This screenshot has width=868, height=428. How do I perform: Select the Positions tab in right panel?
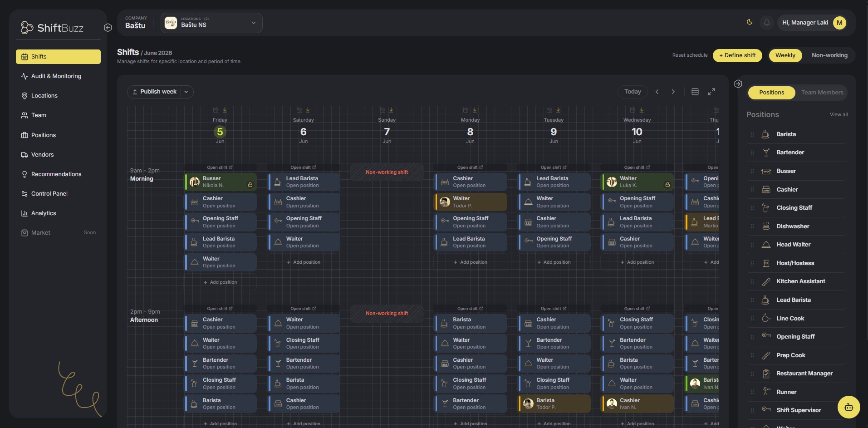[x=771, y=93]
